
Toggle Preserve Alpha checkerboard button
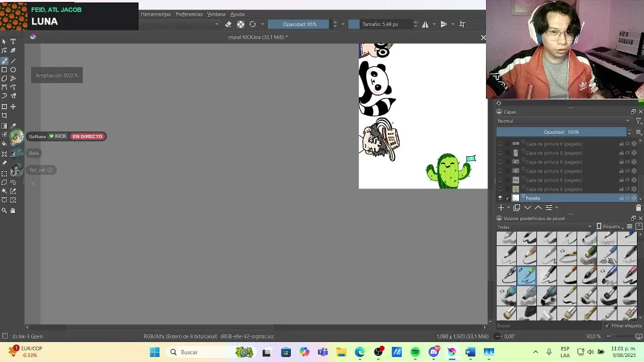pyautogui.click(x=240, y=24)
